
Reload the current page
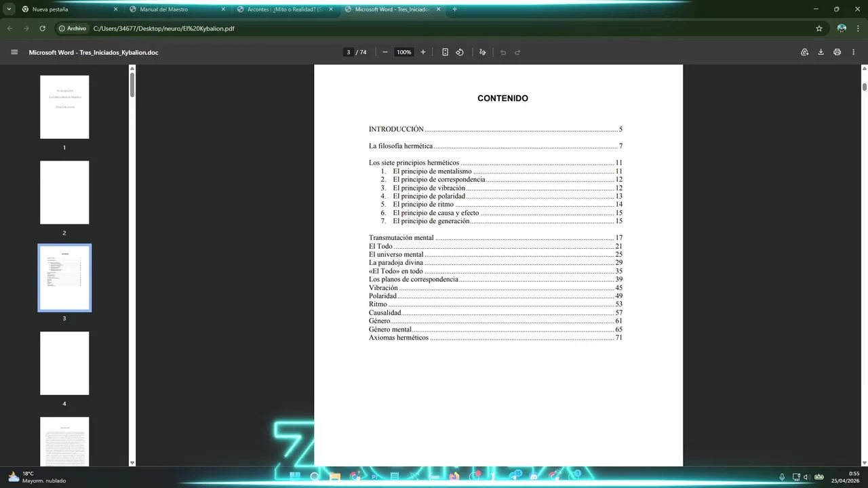click(42, 28)
